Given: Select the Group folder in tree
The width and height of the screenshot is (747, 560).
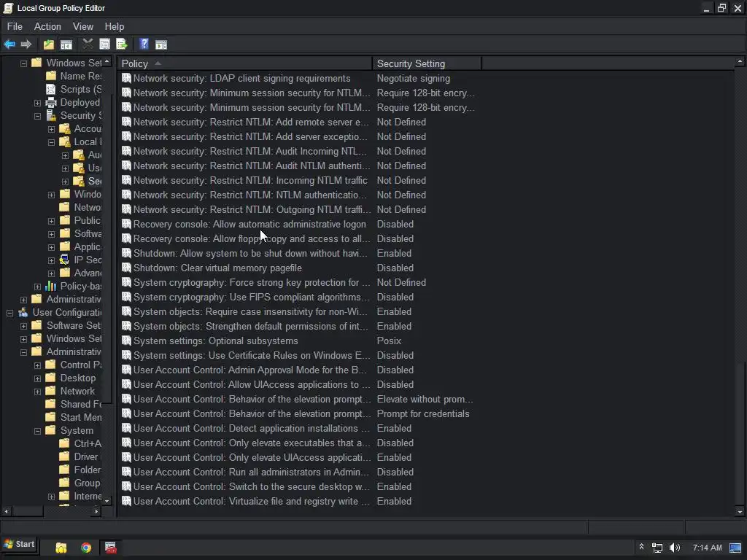Looking at the screenshot, I should pos(88,483).
